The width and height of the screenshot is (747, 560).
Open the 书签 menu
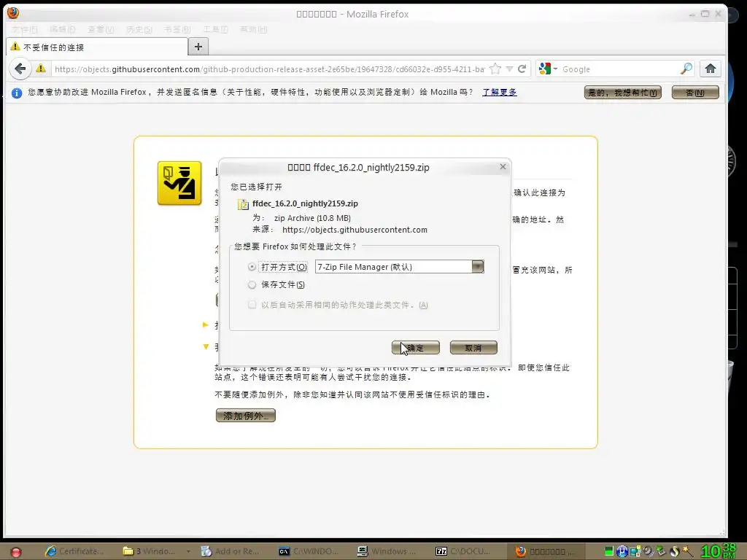tap(177, 29)
